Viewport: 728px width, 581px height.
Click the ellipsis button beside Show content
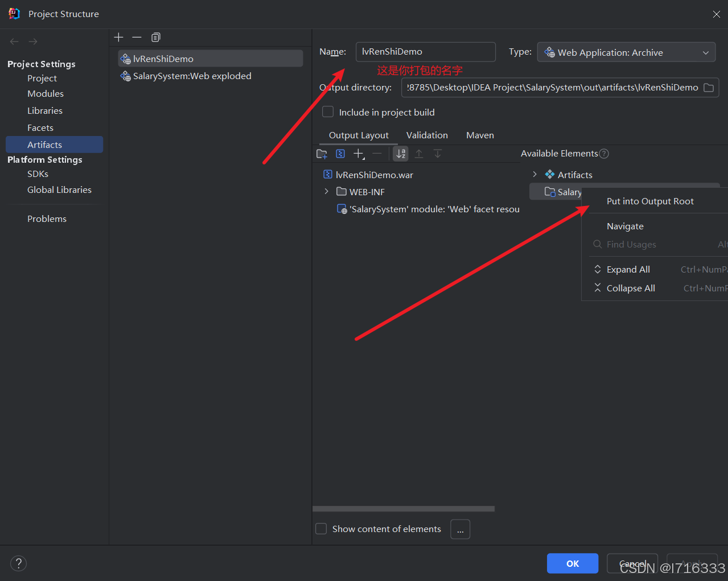coord(460,529)
